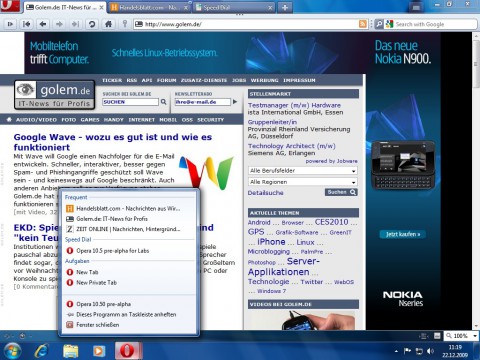Open Windows Media Player on taskbar
This screenshot has height=360, width=480.
(99, 351)
